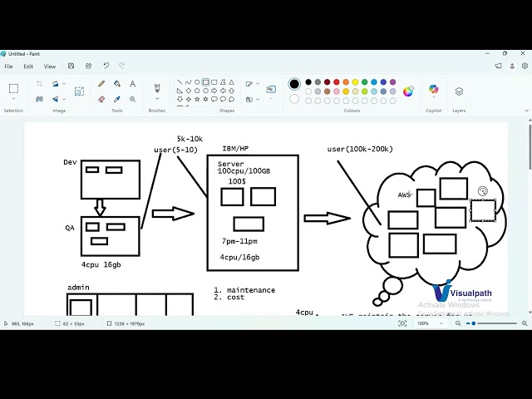Choose the Right arrow shape
This screenshot has height=399, width=532.
point(214,91)
